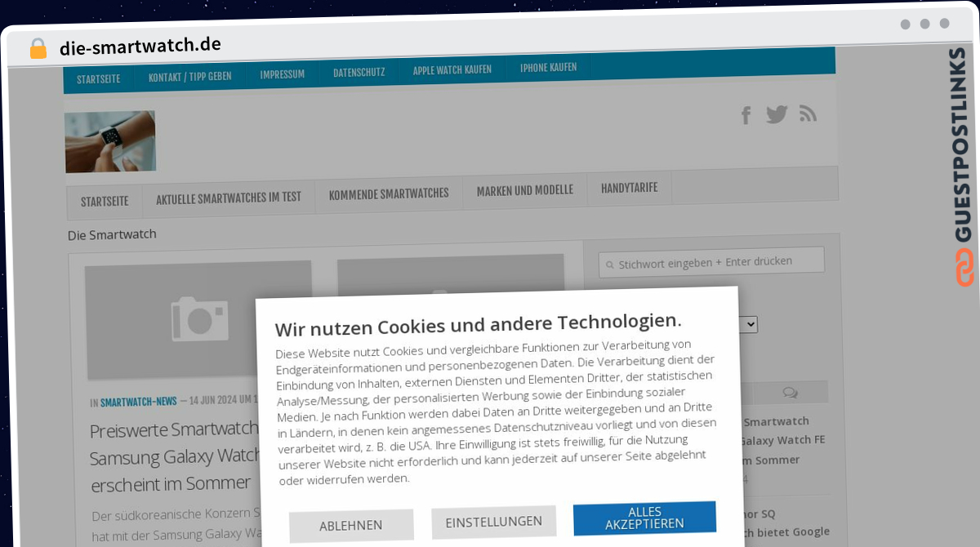The height and width of the screenshot is (547, 980).
Task: Open the Preiswerte Smartwatch article headline
Action: coord(174,456)
